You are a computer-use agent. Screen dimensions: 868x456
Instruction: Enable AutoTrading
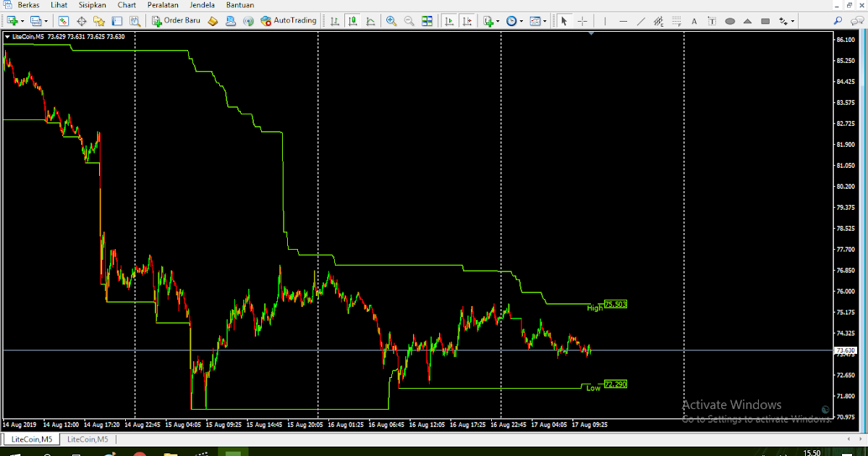(x=289, y=20)
